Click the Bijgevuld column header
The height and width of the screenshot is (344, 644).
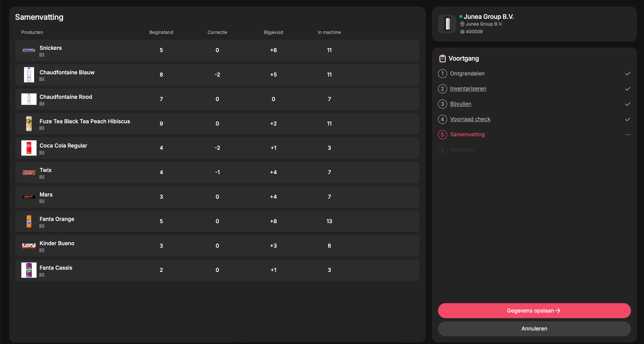(273, 32)
